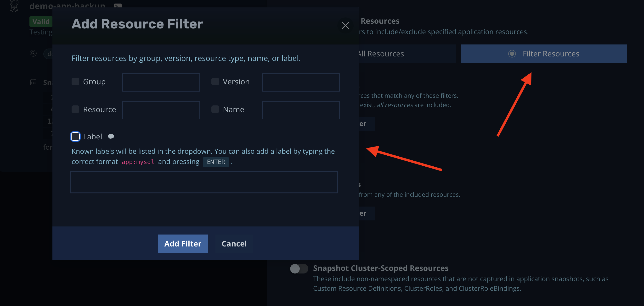Close the Add Resource Filter dialog

click(x=345, y=25)
